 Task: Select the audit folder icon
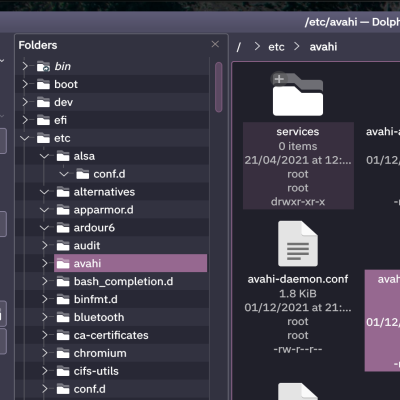pyautogui.click(x=63, y=246)
